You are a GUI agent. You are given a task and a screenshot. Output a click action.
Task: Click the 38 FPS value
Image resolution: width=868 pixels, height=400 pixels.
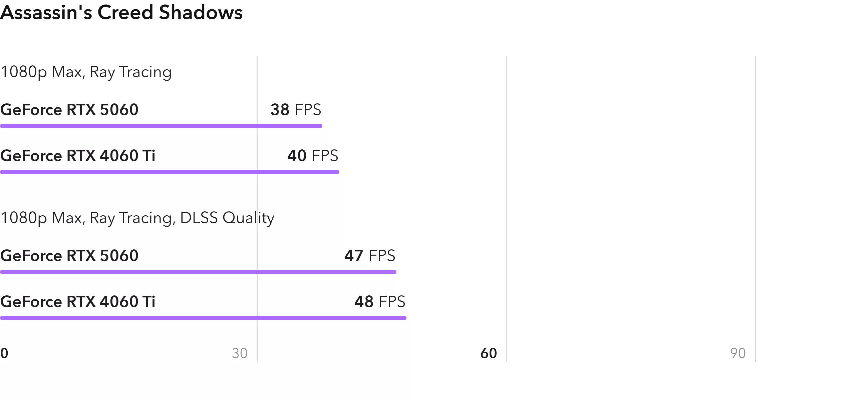[296, 110]
